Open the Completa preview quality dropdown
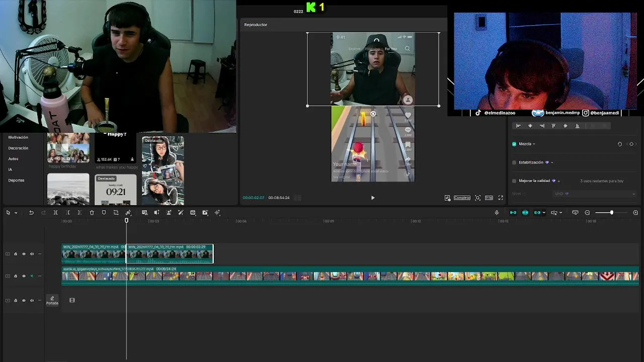Screen dimensions: 644x362 click(462, 198)
